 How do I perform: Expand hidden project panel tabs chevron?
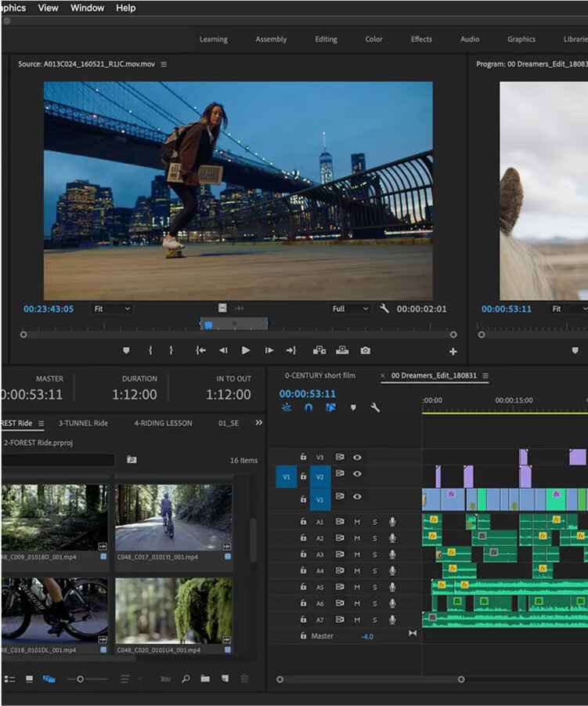coord(259,423)
